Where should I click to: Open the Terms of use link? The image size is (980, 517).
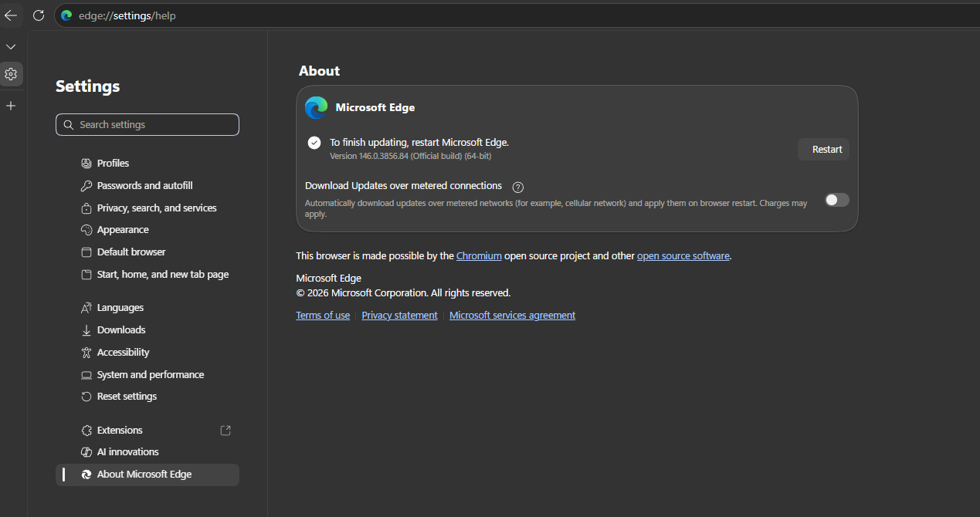coord(323,316)
